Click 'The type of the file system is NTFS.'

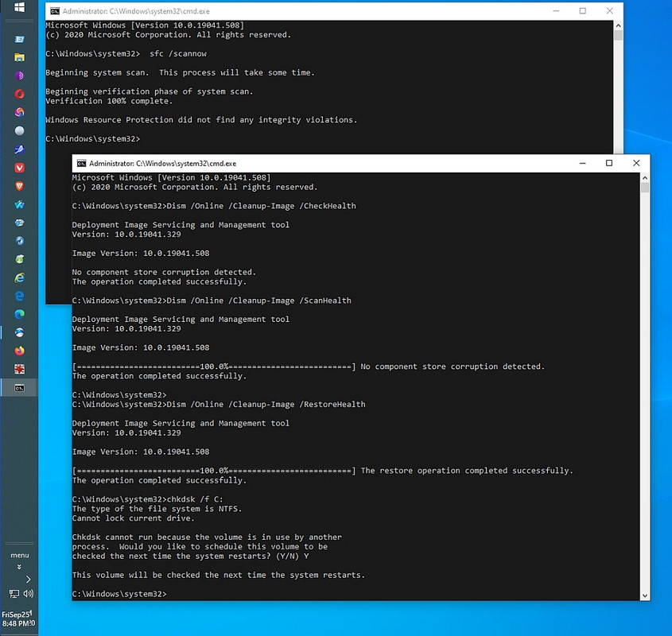coord(157,509)
